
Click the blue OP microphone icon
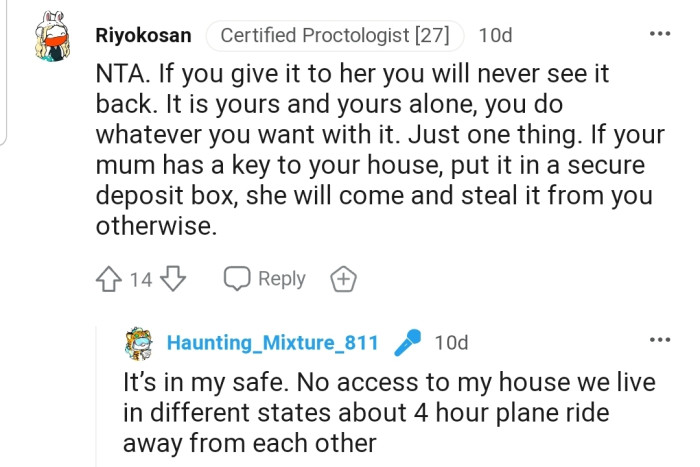coord(406,343)
